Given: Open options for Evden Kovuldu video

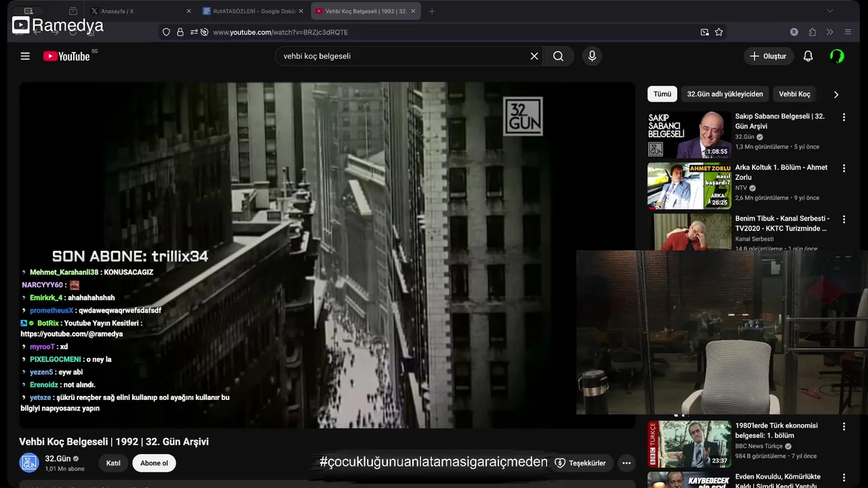Looking at the screenshot, I should tap(844, 478).
